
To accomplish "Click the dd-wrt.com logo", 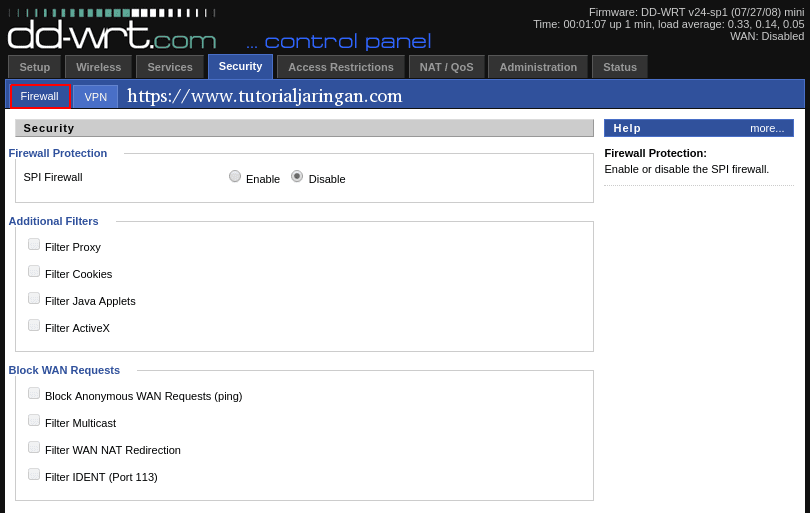I will tap(112, 29).
